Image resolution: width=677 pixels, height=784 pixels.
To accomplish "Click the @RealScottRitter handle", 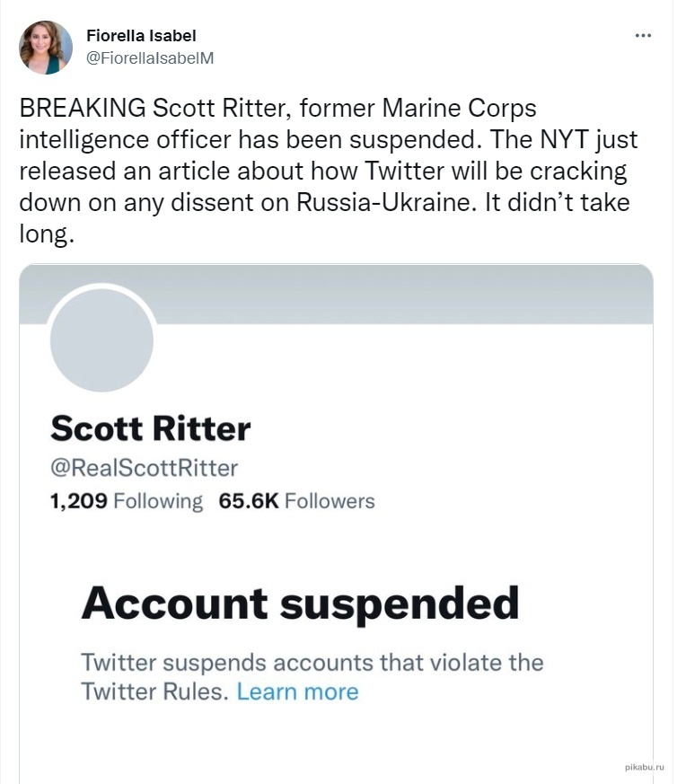I will 144,468.
